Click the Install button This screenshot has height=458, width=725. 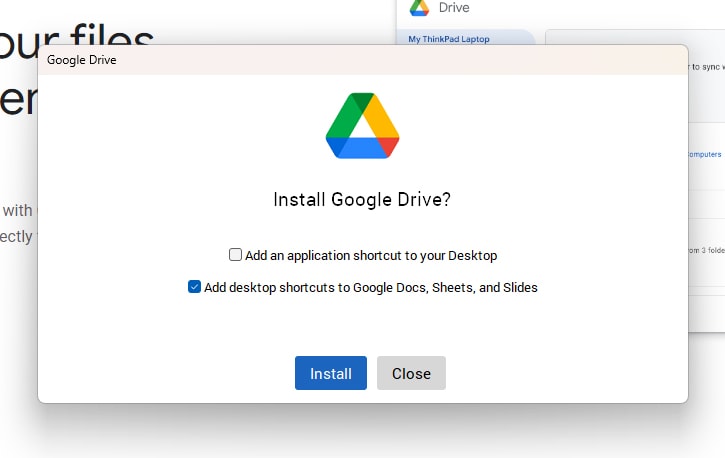[x=331, y=373]
